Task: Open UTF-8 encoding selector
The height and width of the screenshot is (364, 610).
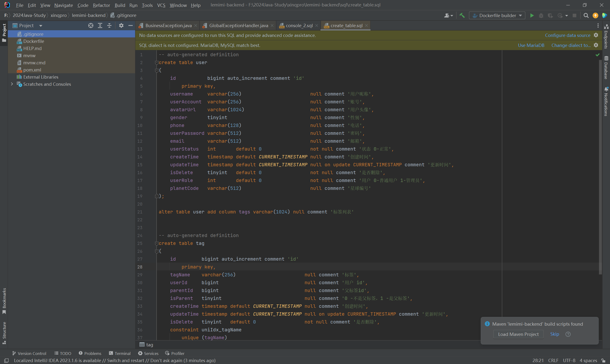Action: tap(569, 360)
